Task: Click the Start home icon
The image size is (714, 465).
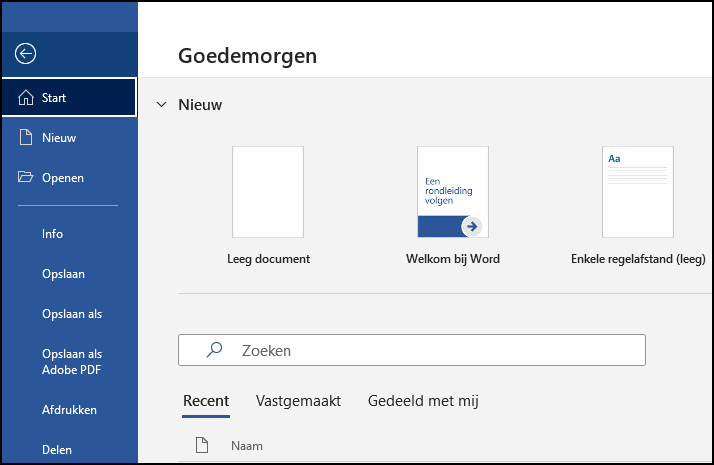Action: 26,97
